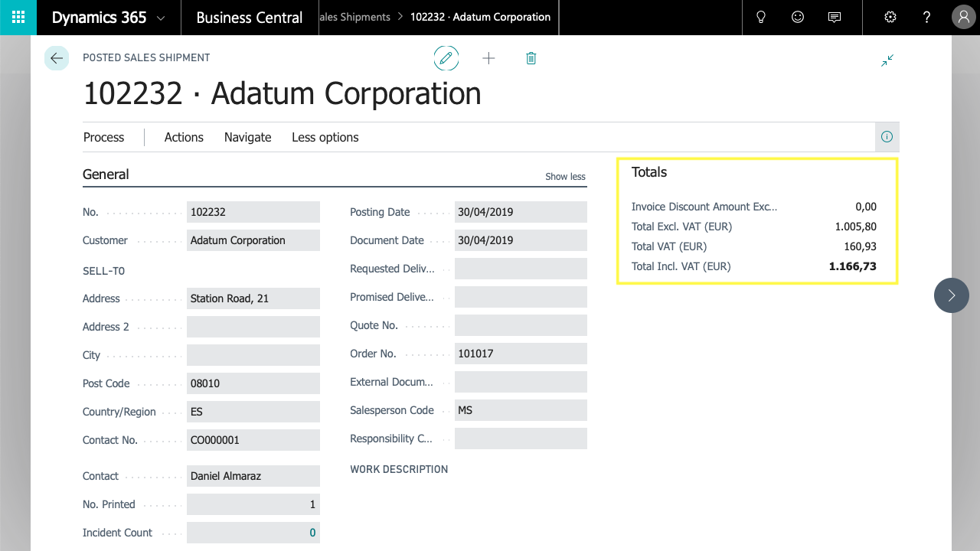This screenshot has width=980, height=551.
Task: Collapse General fields with Show less
Action: (x=565, y=177)
